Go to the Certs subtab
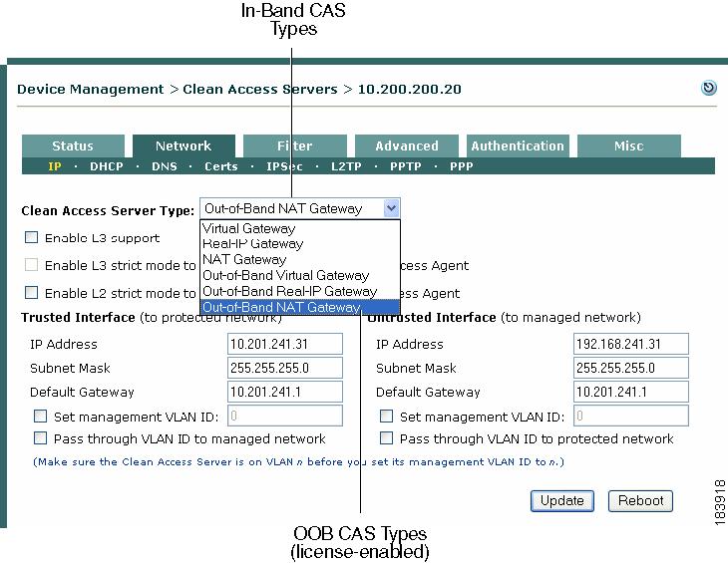This screenshot has width=728, height=563. coord(221,166)
